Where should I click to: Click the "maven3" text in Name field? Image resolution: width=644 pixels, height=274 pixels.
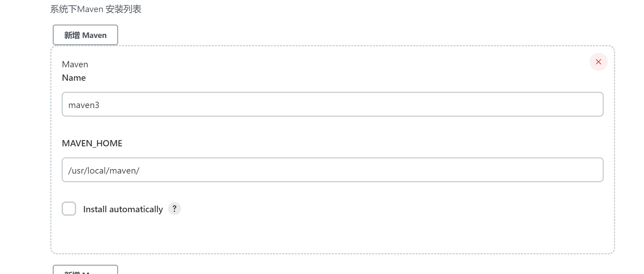click(x=84, y=105)
